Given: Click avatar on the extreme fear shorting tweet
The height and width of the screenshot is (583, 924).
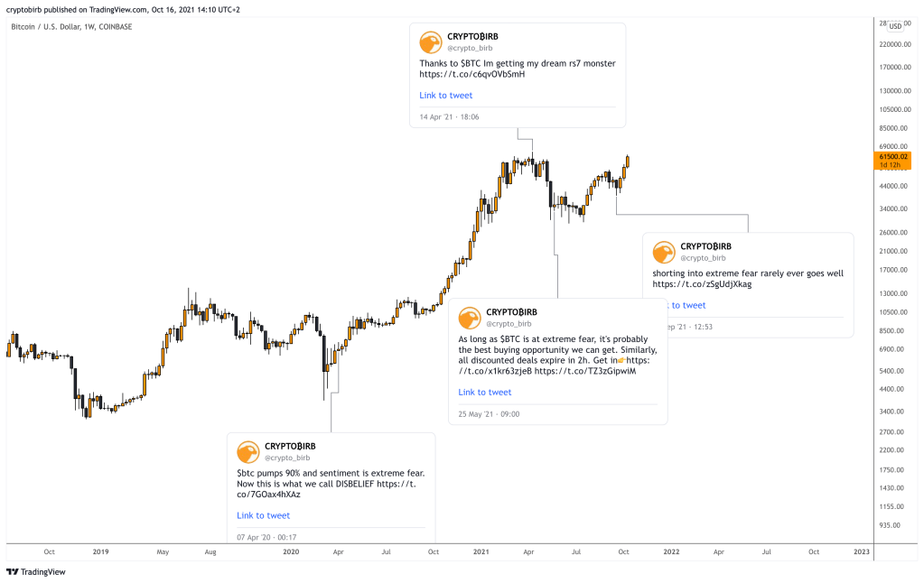Looking at the screenshot, I should coord(664,252).
